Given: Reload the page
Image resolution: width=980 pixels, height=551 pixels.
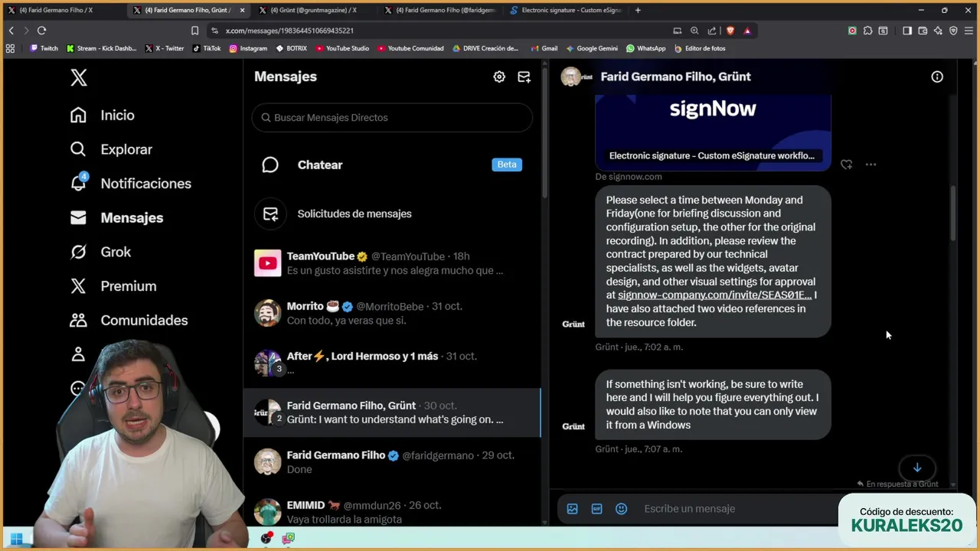Looking at the screenshot, I should click(41, 31).
